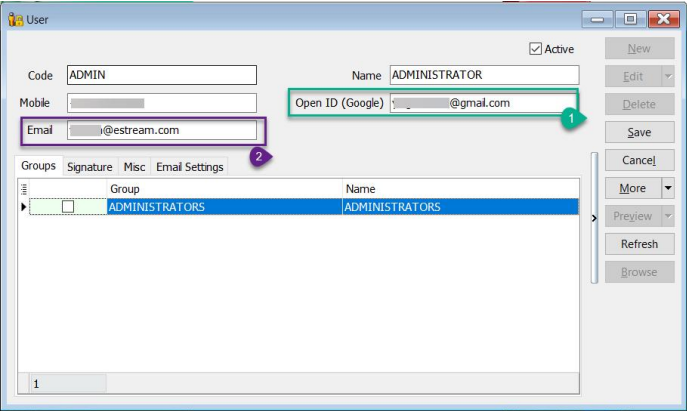Click the Code field containing ADMIN
Viewport: 687px width, 411px height.
(x=161, y=75)
